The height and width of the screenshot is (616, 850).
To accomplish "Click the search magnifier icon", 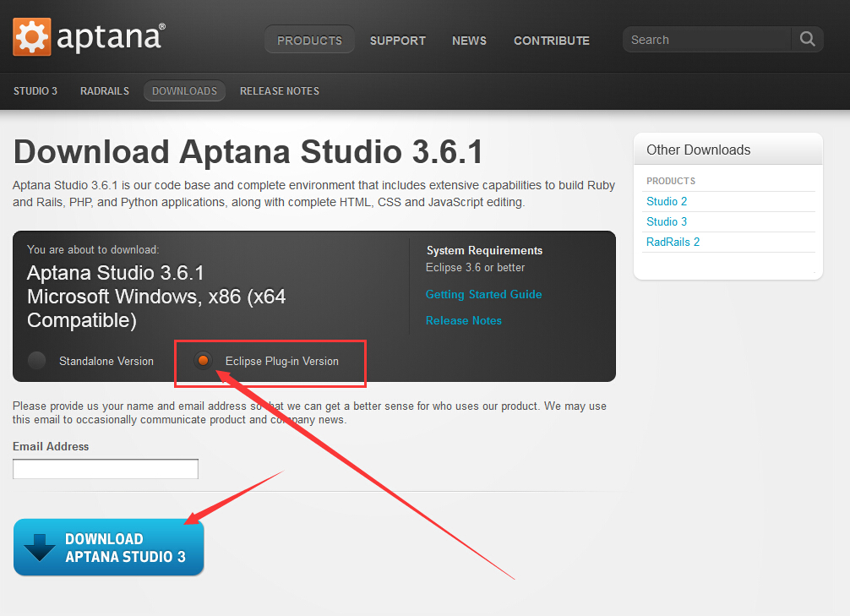I will pos(807,39).
